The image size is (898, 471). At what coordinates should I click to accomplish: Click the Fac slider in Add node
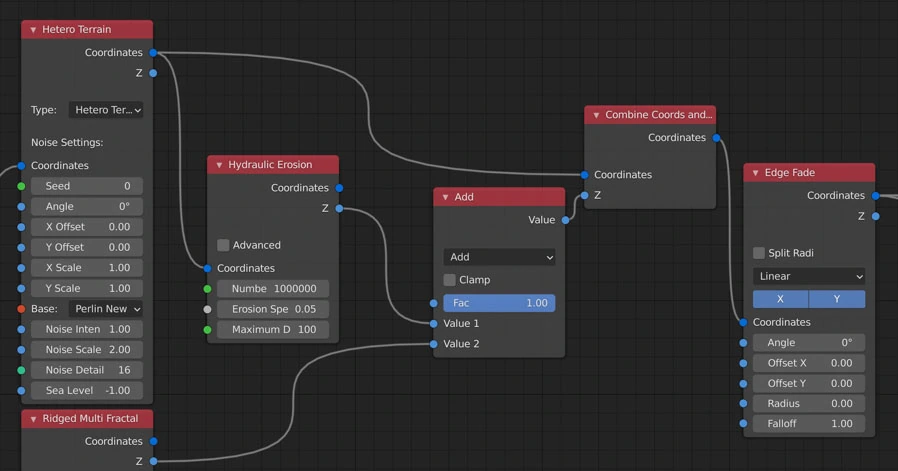coord(499,303)
